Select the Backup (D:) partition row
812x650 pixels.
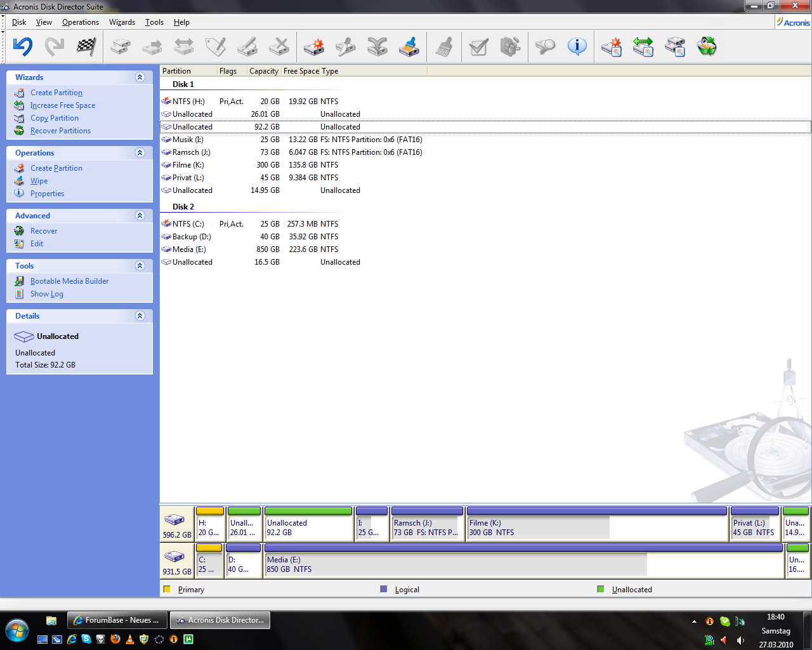(x=485, y=237)
